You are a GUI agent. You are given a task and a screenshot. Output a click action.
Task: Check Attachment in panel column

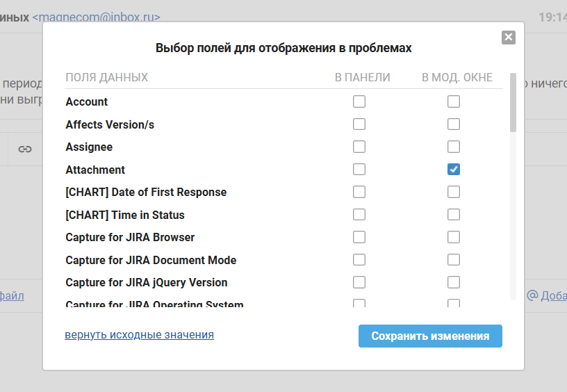tap(359, 169)
